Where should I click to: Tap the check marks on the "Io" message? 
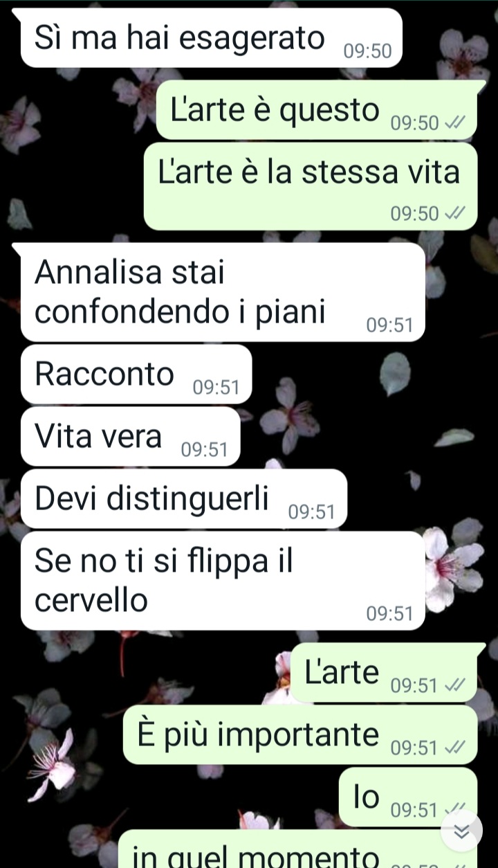(x=455, y=808)
